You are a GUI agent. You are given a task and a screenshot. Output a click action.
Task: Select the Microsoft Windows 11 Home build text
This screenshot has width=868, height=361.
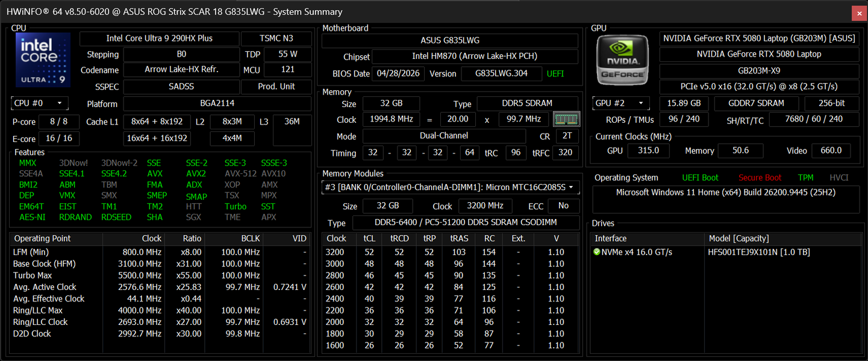[x=726, y=193]
